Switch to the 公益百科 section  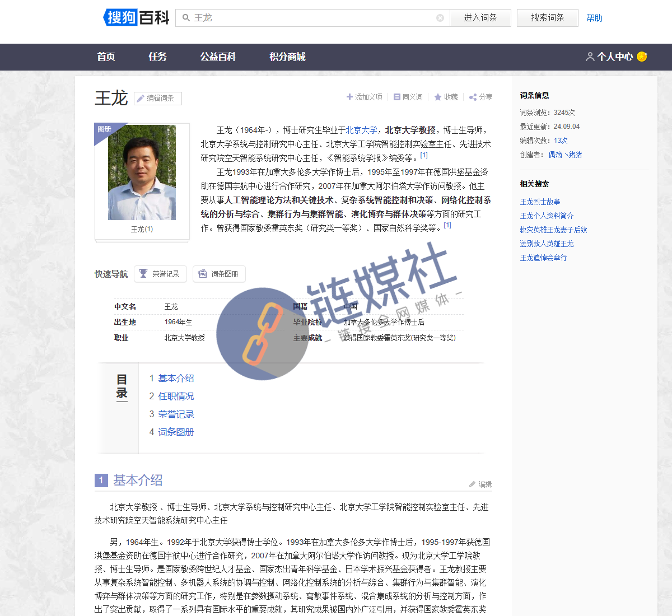point(218,57)
